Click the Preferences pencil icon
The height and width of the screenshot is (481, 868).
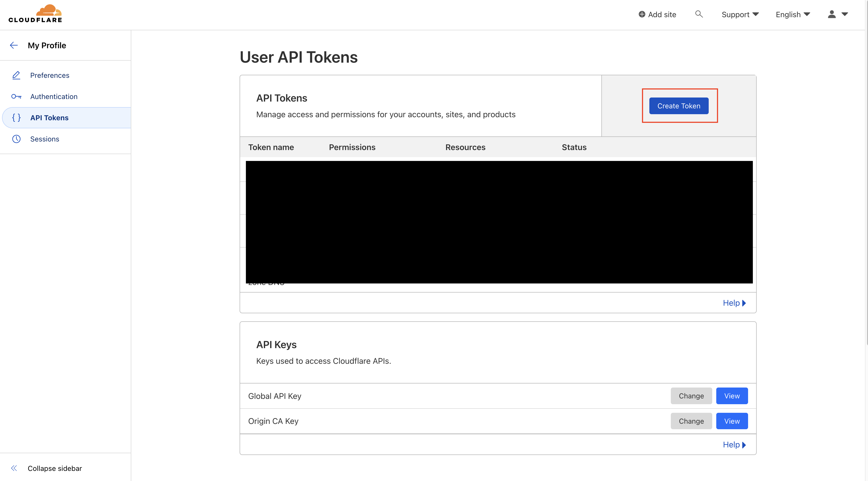pyautogui.click(x=16, y=75)
